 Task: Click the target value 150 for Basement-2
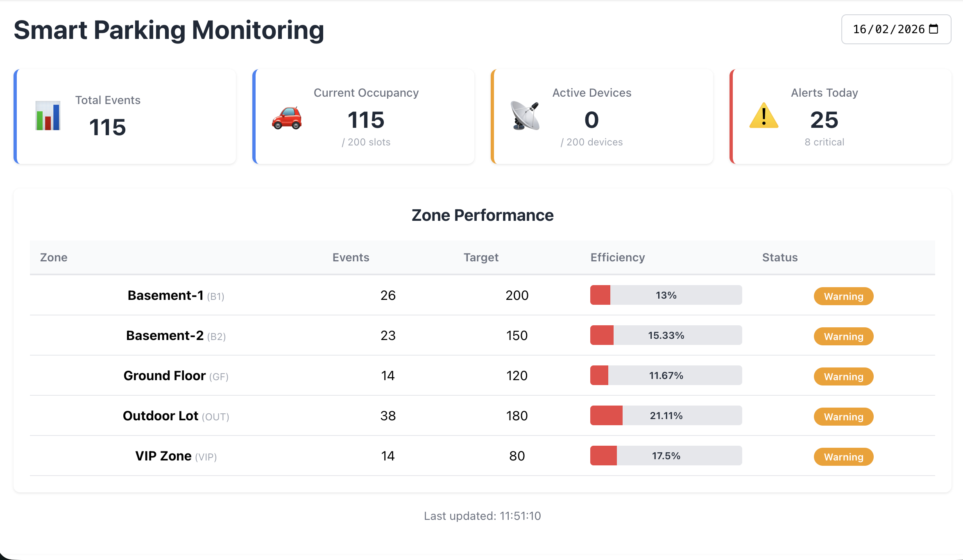[517, 335]
